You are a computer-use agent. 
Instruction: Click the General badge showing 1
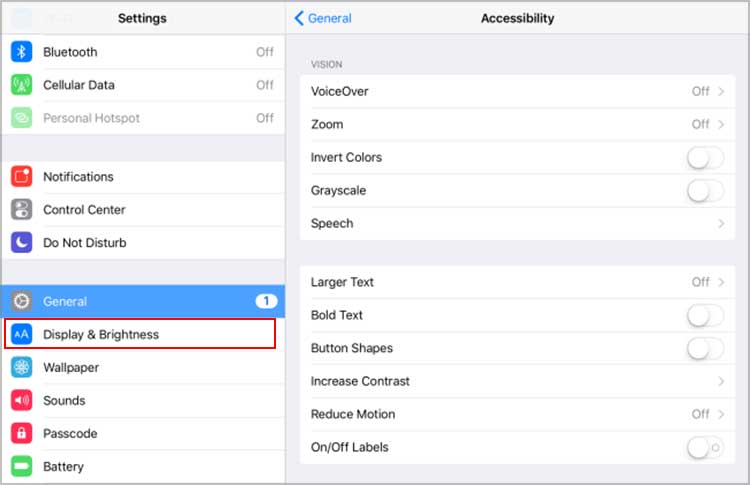click(265, 301)
